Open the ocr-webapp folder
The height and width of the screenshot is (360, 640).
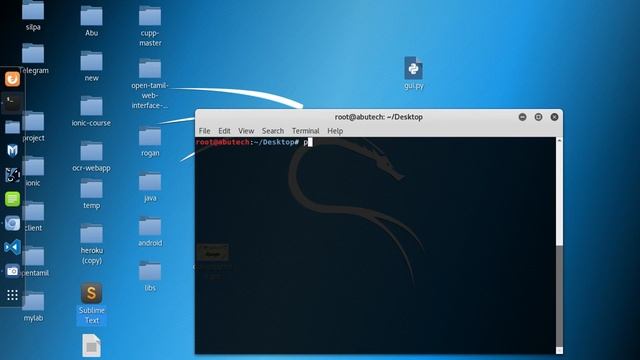pos(91,151)
